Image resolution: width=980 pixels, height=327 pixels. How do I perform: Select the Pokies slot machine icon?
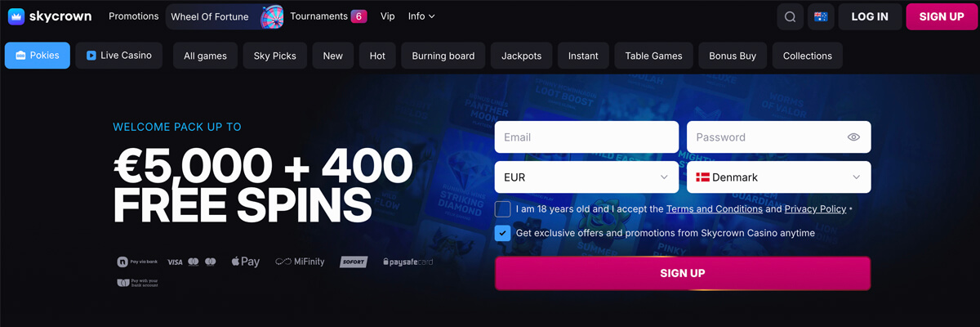click(x=20, y=56)
